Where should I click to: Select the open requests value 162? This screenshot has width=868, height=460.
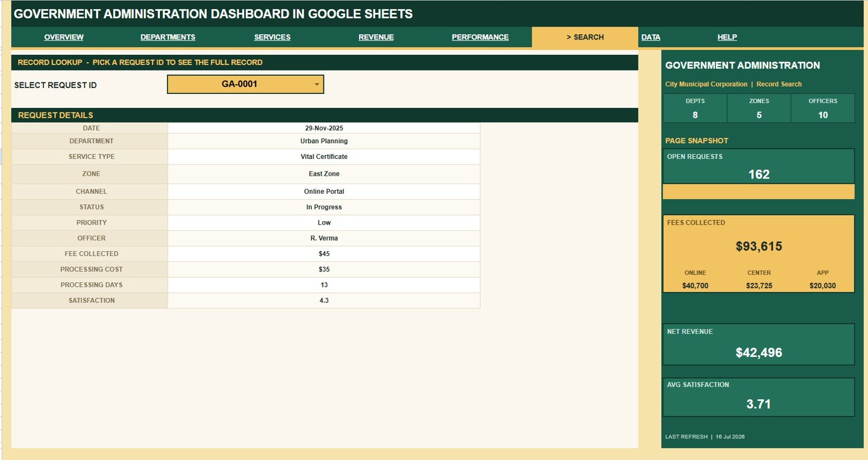tap(759, 174)
